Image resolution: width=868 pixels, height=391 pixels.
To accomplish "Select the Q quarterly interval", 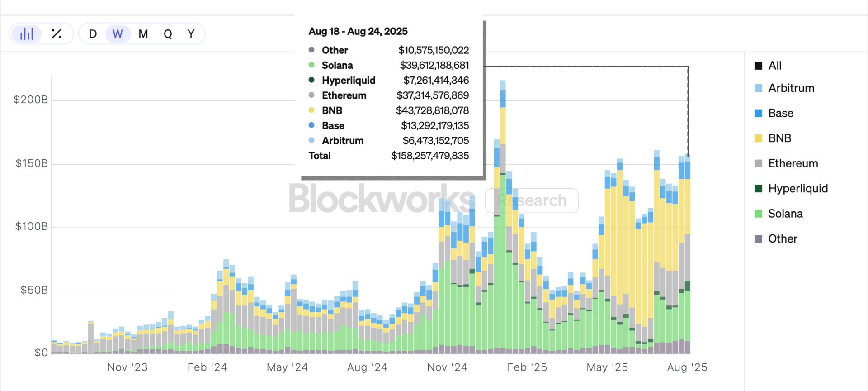I will pyautogui.click(x=168, y=34).
